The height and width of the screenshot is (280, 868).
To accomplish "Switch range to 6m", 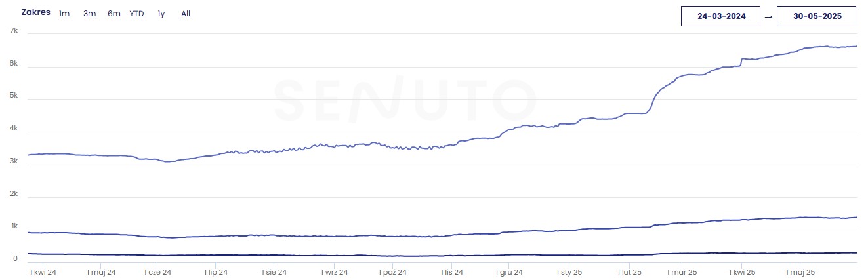I will pos(114,14).
